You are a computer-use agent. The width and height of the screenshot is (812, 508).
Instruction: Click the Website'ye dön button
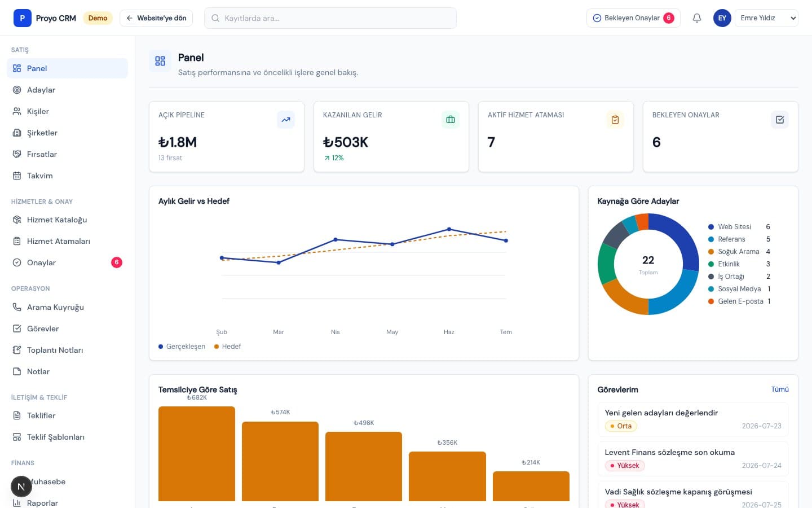[156, 18]
